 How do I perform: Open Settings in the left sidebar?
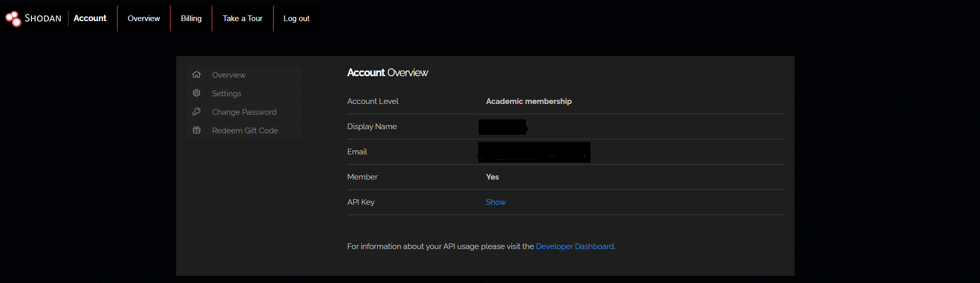pyautogui.click(x=227, y=94)
